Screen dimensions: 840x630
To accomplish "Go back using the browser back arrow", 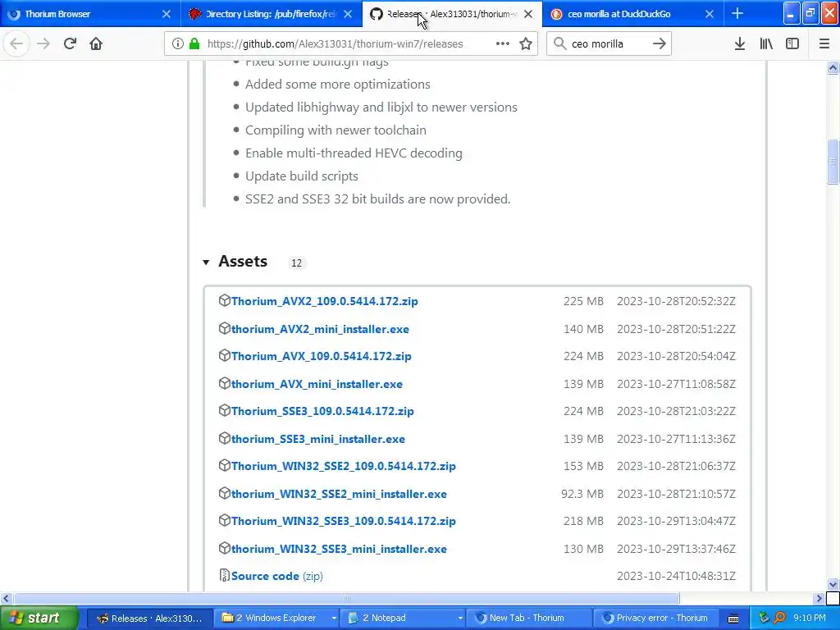I will click(x=16, y=43).
